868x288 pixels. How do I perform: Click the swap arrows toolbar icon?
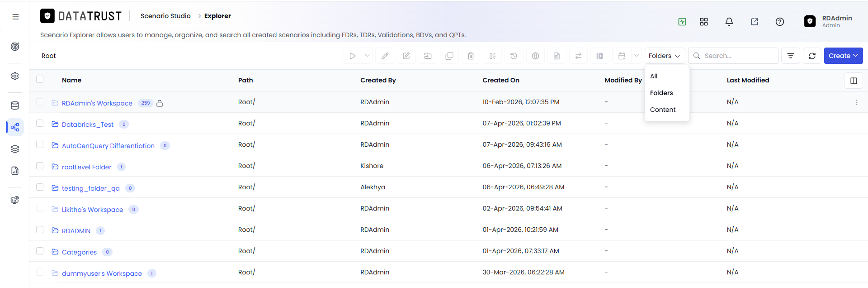(x=578, y=56)
